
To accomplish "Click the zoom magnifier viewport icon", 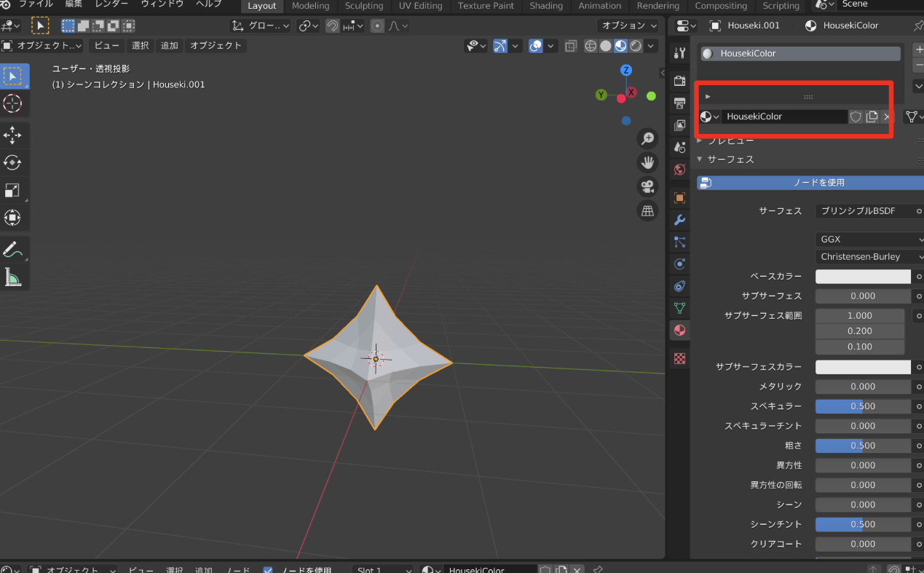I will point(647,139).
